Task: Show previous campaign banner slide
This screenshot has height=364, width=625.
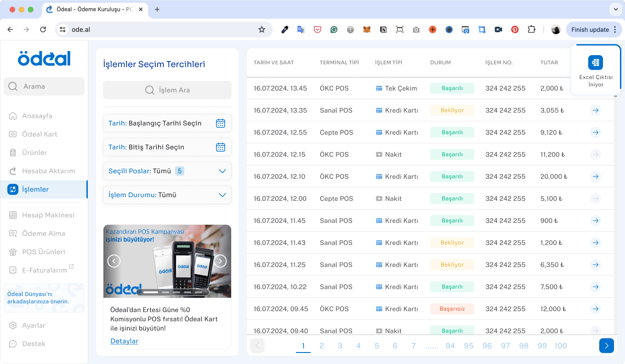Action: point(114,261)
